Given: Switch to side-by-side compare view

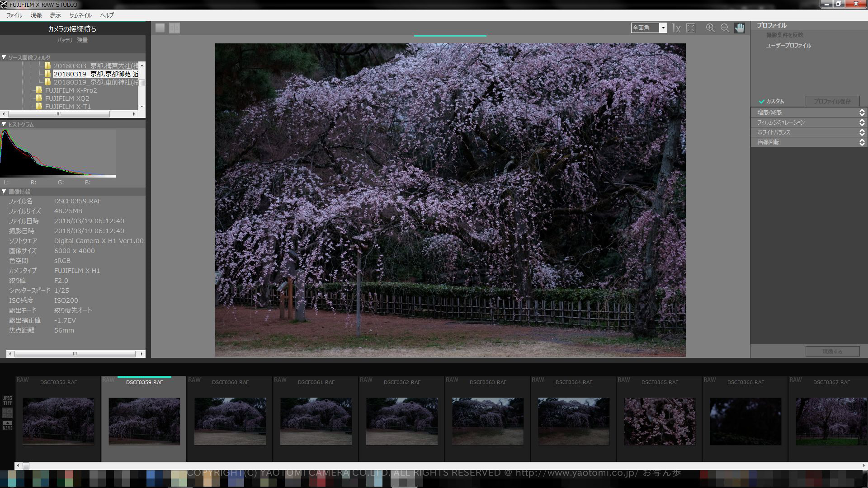Looking at the screenshot, I should coord(175,28).
